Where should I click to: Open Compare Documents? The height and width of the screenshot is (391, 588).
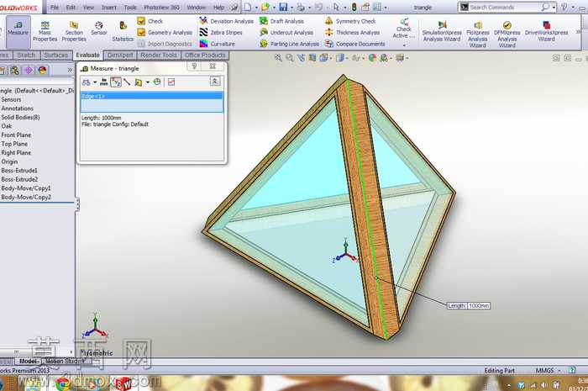click(354, 44)
